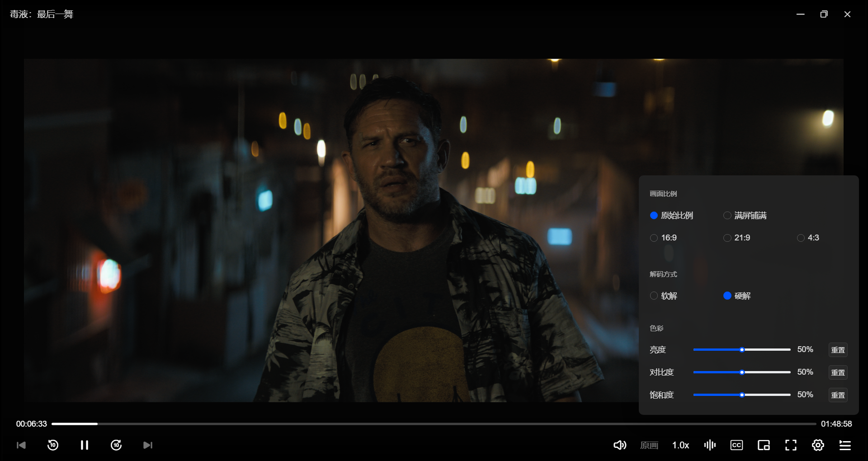Select the 16:9 aspect ratio
Screen dimensions: 868x461
coord(654,238)
